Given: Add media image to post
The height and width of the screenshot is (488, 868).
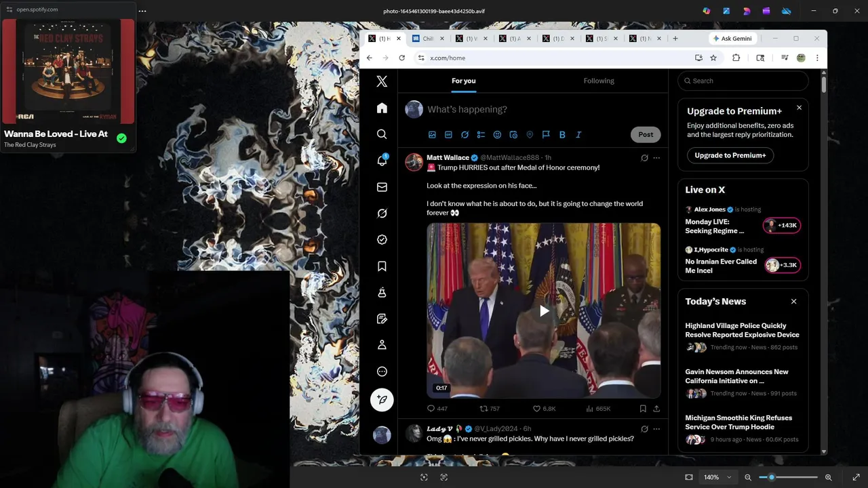Looking at the screenshot, I should tap(432, 135).
